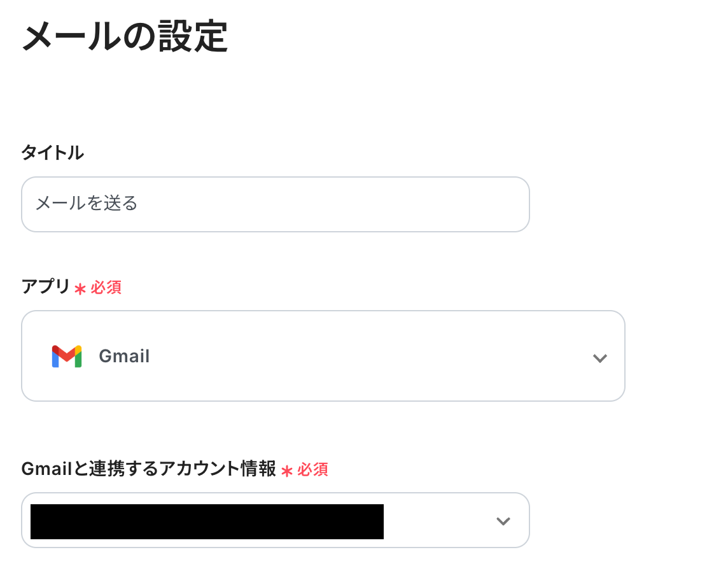Click the タイトル field label
The image size is (728, 587).
pos(53,153)
